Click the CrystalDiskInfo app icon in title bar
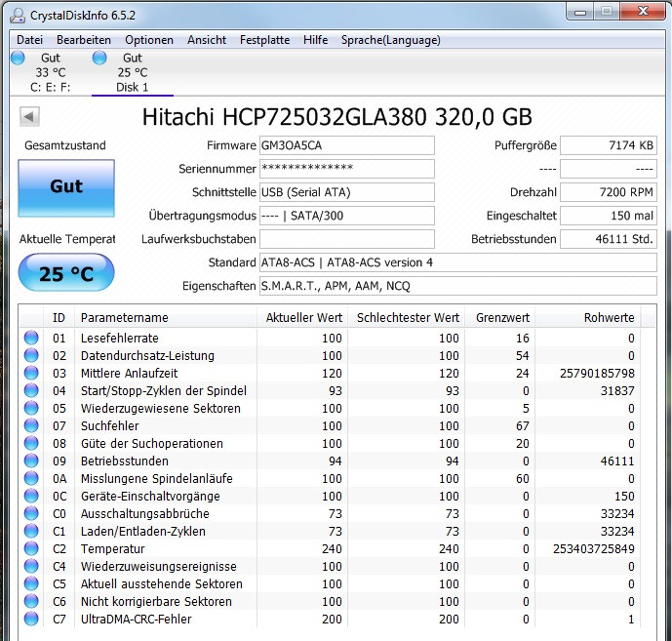The height and width of the screenshot is (641, 672). [x=18, y=16]
